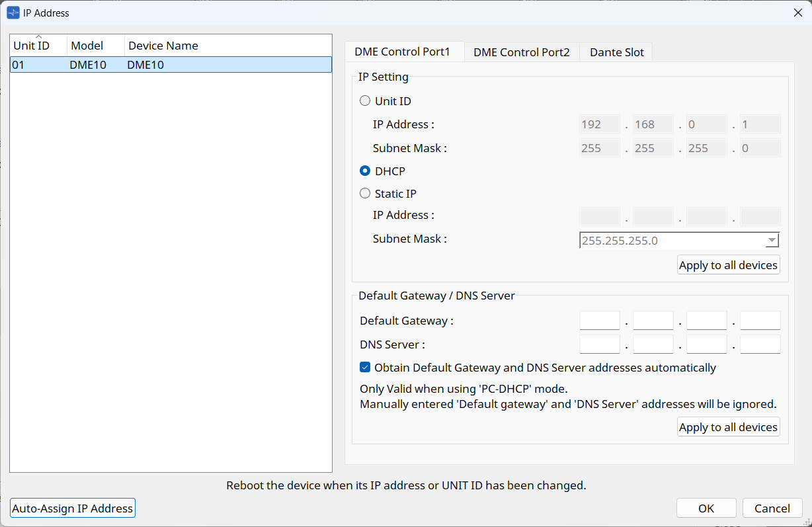Viewport: 812px width, 527px height.
Task: Click the IP Address window app icon
Action: [x=13, y=13]
